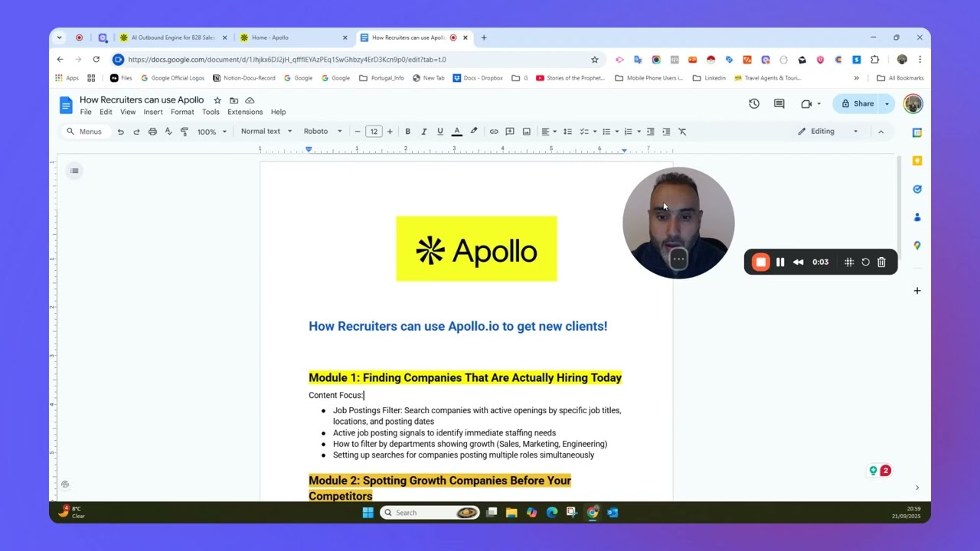
Task: Restart the recording
Action: pyautogui.click(x=865, y=262)
